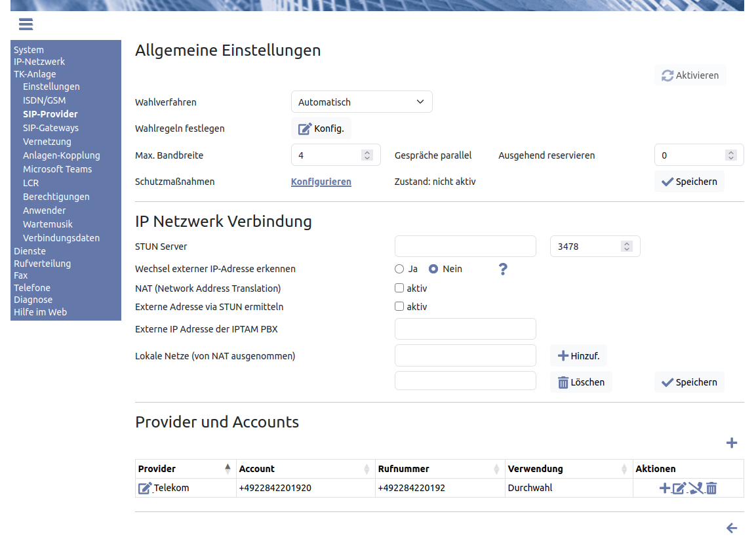Click the STUN Server address field
This screenshot has height=537, width=756.
(465, 247)
